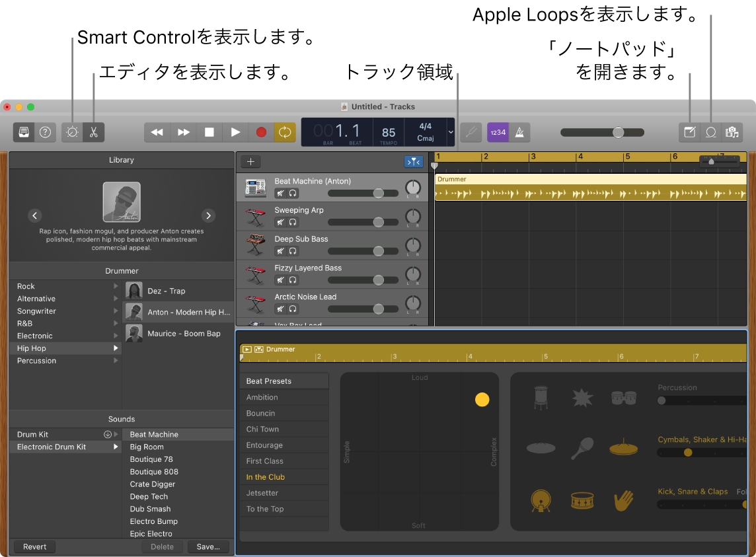Open the Note Pad

coord(689,132)
